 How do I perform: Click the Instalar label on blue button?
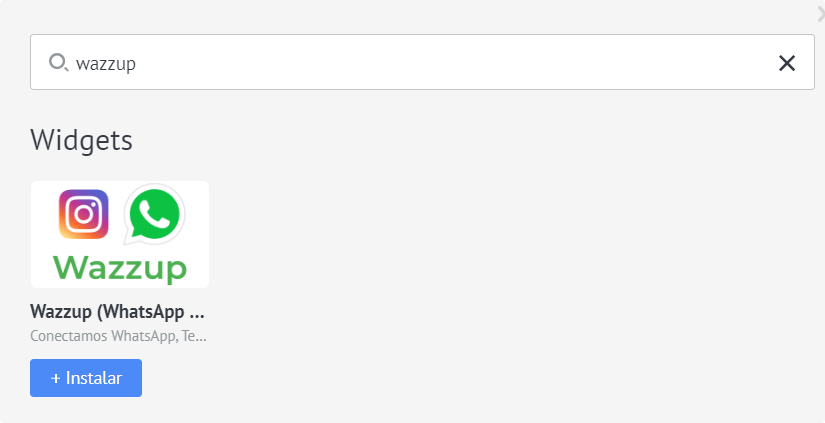[x=94, y=378]
